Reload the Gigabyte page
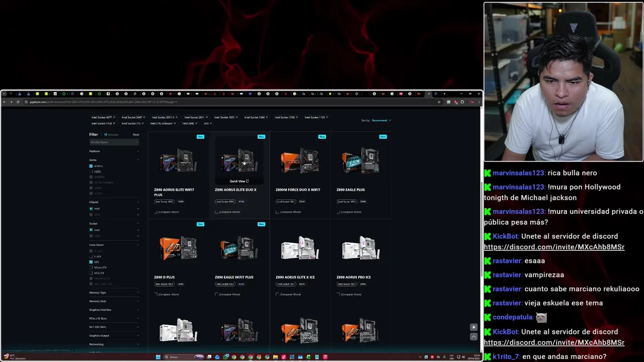 18,102
